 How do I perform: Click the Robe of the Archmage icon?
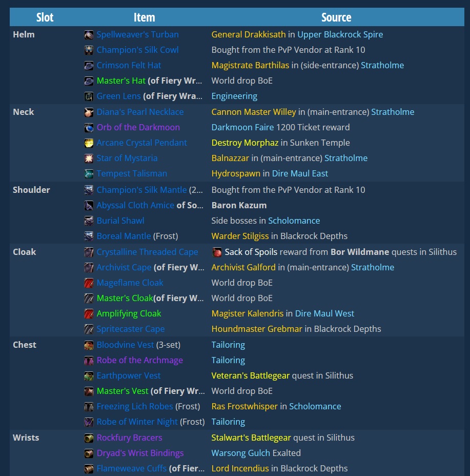(x=89, y=361)
